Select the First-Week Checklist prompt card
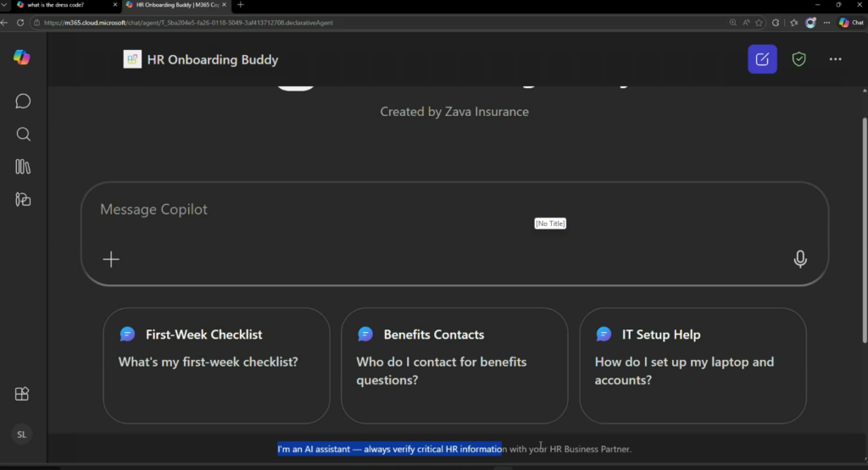Image resolution: width=868 pixels, height=470 pixels. pyautogui.click(x=216, y=364)
